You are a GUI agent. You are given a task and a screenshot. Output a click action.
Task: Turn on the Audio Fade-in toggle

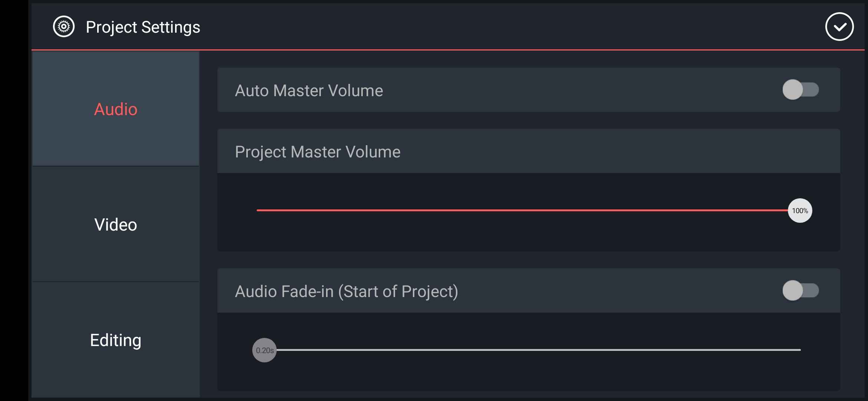point(800,291)
